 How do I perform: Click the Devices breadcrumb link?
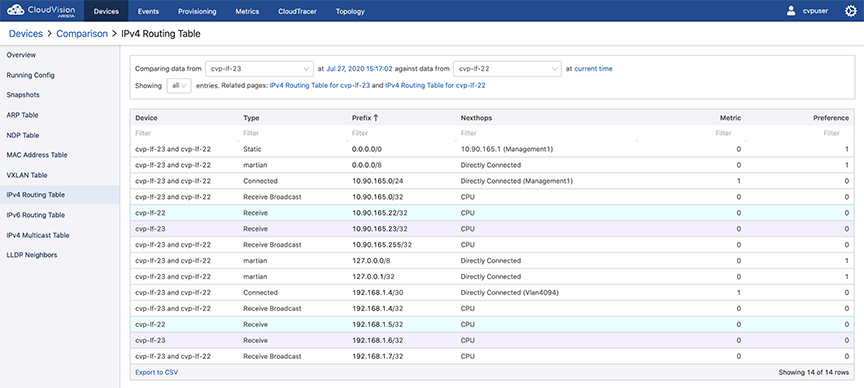point(26,34)
